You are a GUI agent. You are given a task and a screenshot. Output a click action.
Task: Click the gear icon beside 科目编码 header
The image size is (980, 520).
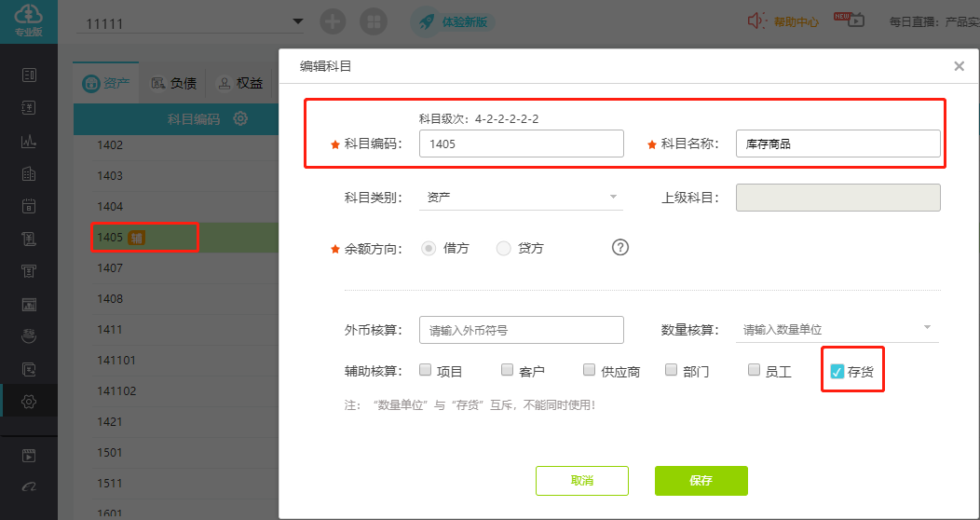coord(240,118)
